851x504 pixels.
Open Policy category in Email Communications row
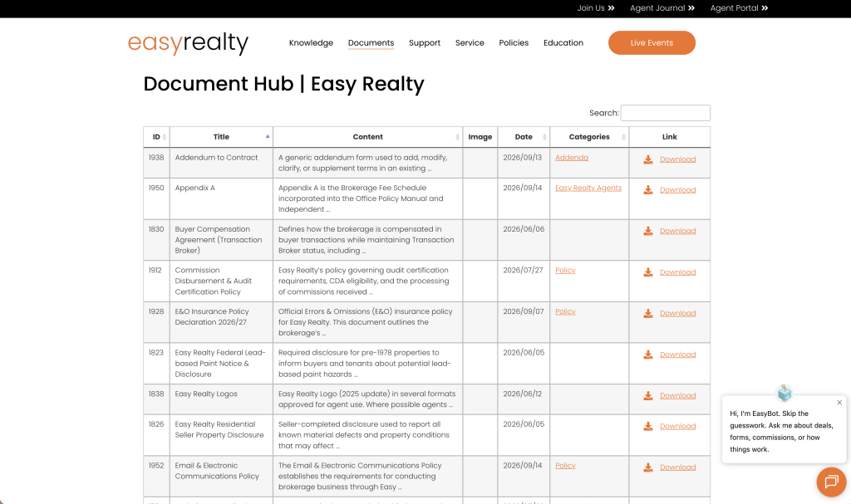tap(565, 466)
